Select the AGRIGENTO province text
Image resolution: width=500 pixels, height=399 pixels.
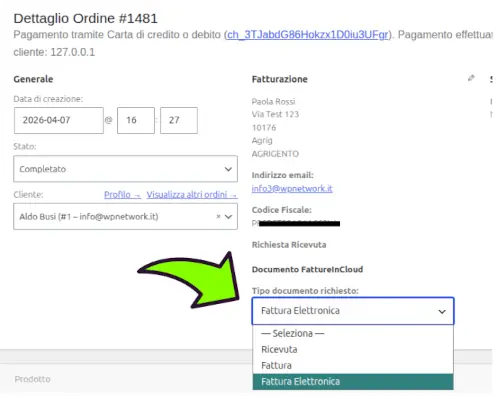click(x=275, y=154)
